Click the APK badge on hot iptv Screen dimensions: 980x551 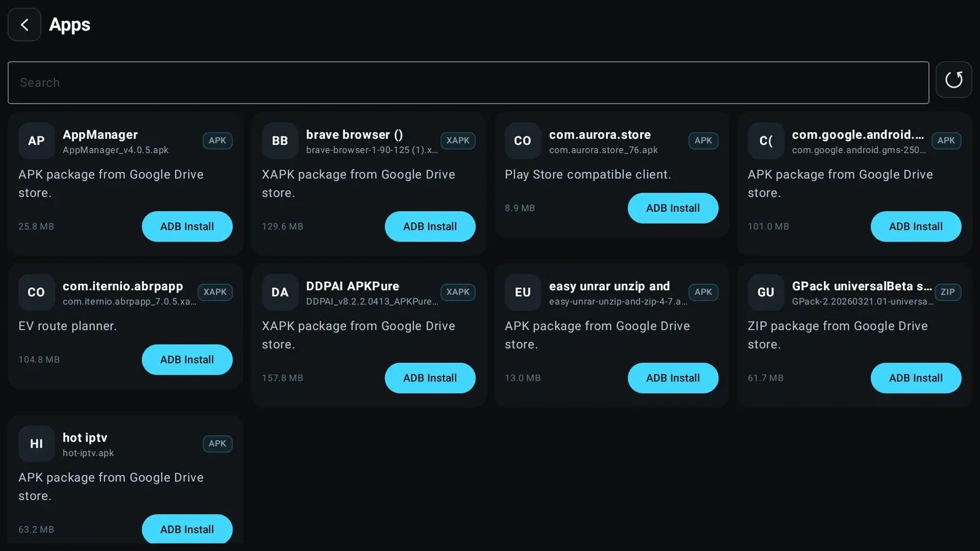[217, 444]
